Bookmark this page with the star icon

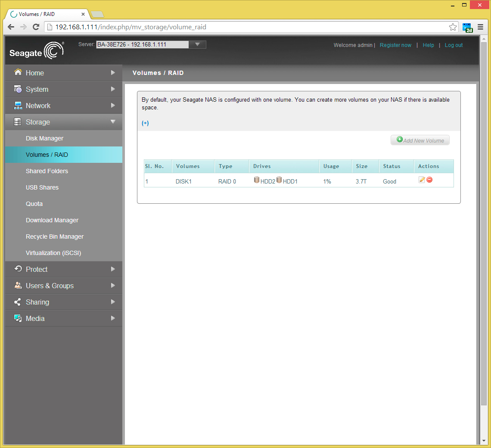pyautogui.click(x=453, y=27)
